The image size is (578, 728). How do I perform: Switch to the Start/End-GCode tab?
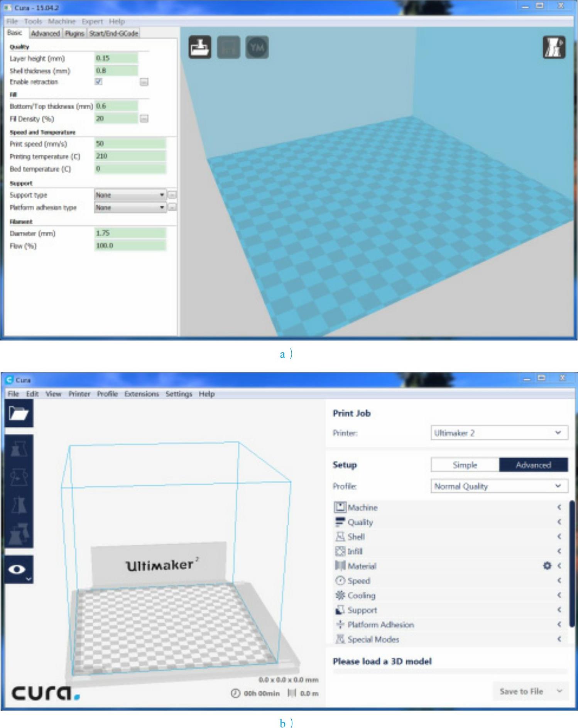pos(113,34)
